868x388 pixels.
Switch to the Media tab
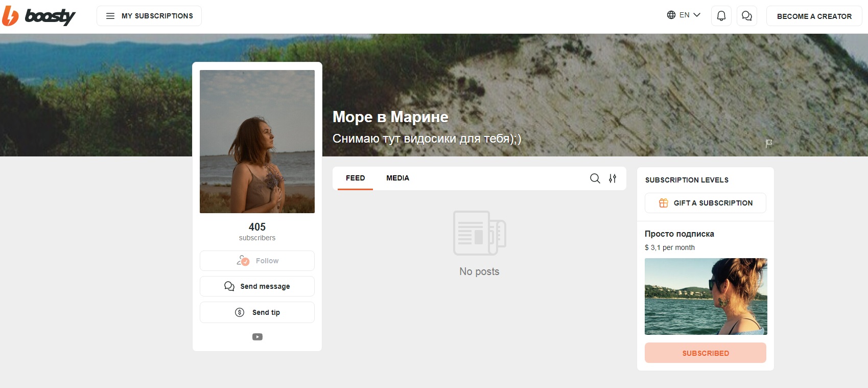[x=397, y=178]
